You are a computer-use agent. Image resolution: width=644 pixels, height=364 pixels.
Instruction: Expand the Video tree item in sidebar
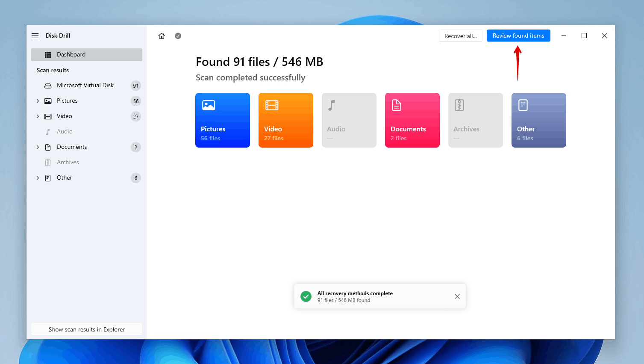click(38, 116)
